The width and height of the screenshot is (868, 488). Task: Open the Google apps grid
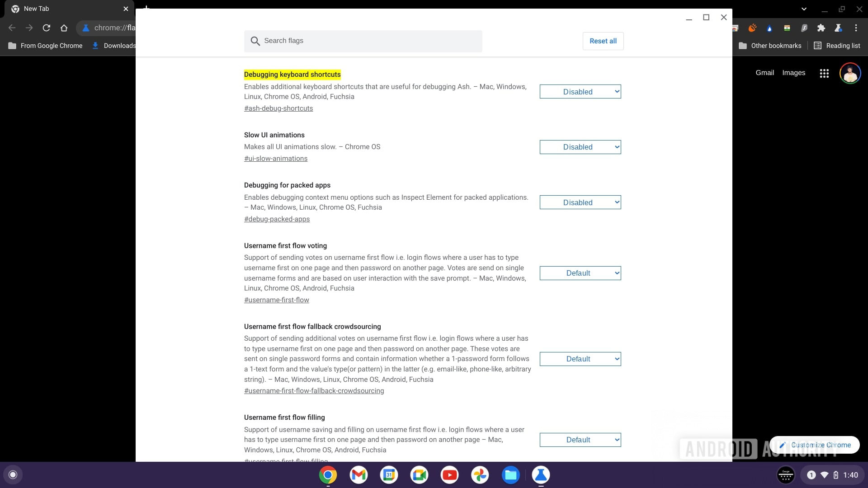(824, 73)
